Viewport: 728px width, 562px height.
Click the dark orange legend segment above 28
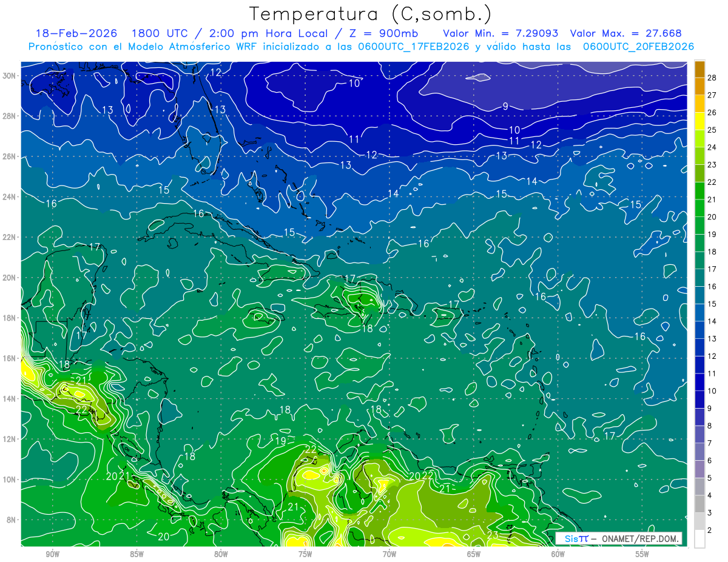tap(699, 69)
